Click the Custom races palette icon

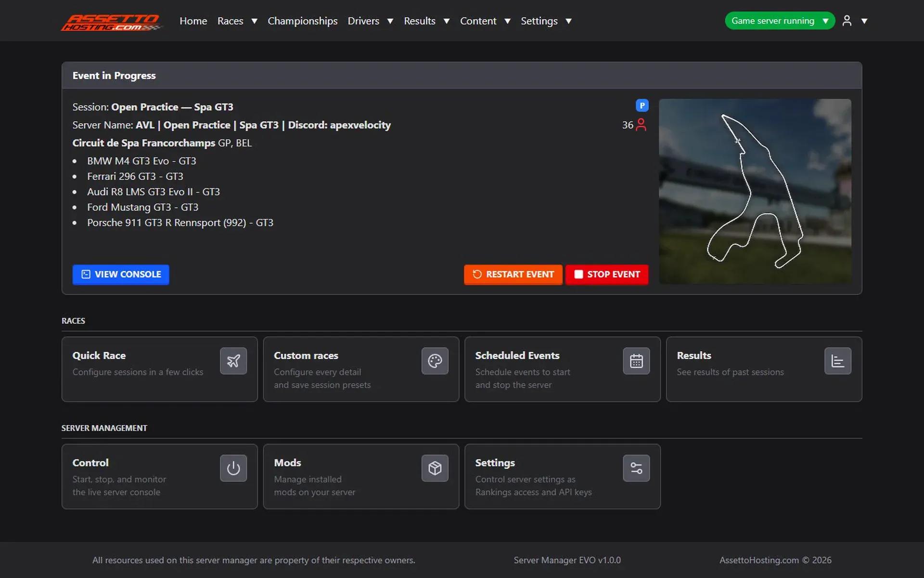pyautogui.click(x=435, y=361)
